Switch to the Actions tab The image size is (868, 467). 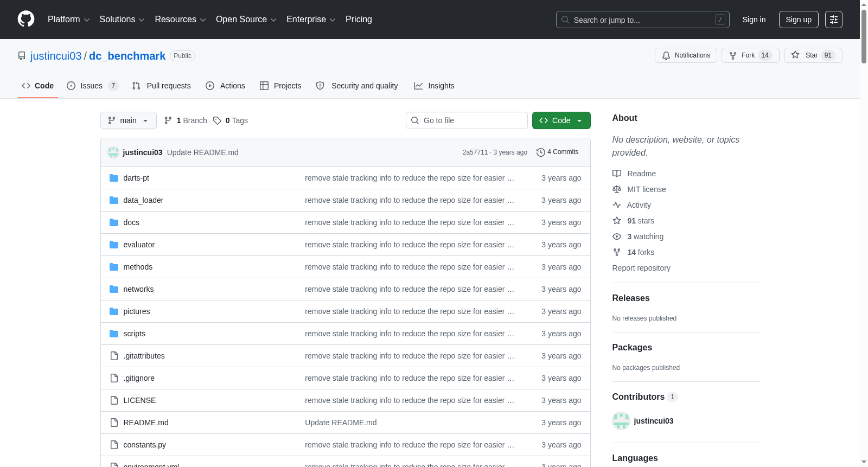tap(225, 86)
